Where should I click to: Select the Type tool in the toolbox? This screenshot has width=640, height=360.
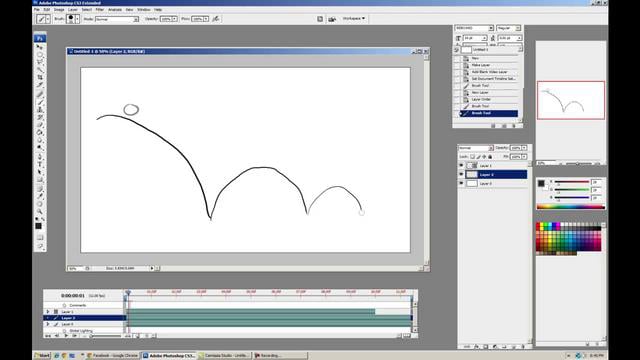40,164
